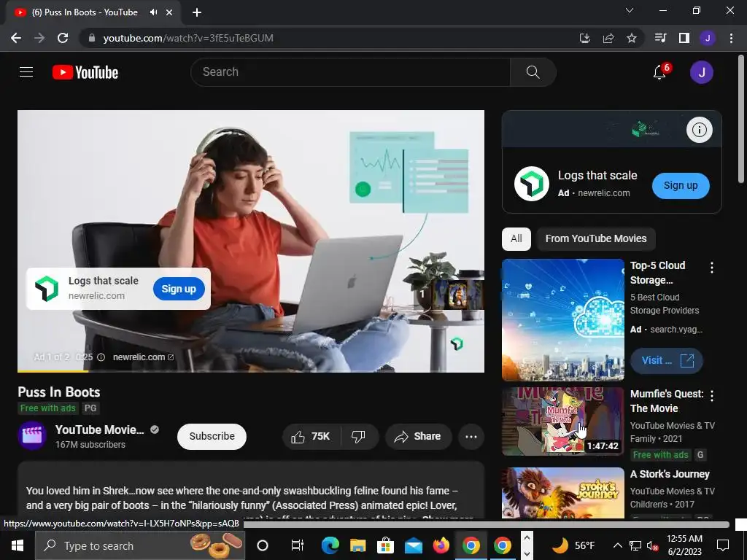Select the All filter chip
Viewport: 747px width, 560px height.
point(516,238)
